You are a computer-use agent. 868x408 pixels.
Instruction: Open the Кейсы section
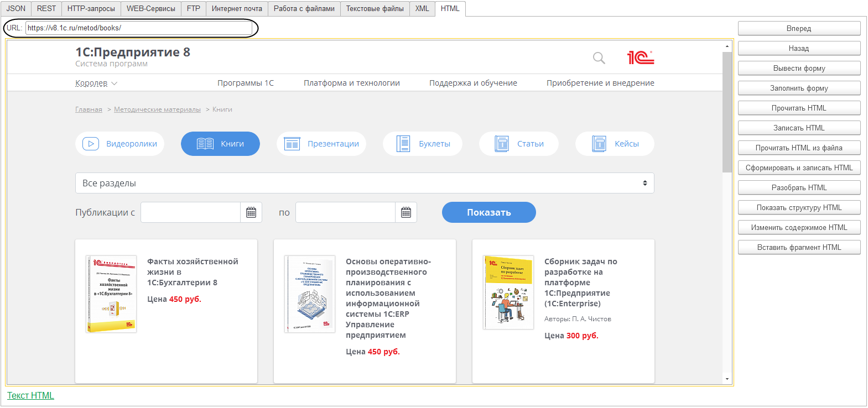(615, 144)
